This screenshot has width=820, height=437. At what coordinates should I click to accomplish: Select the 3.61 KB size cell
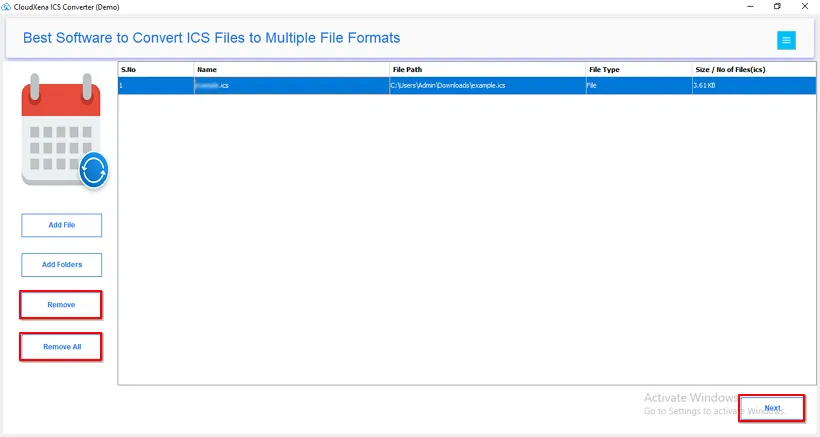(754, 86)
